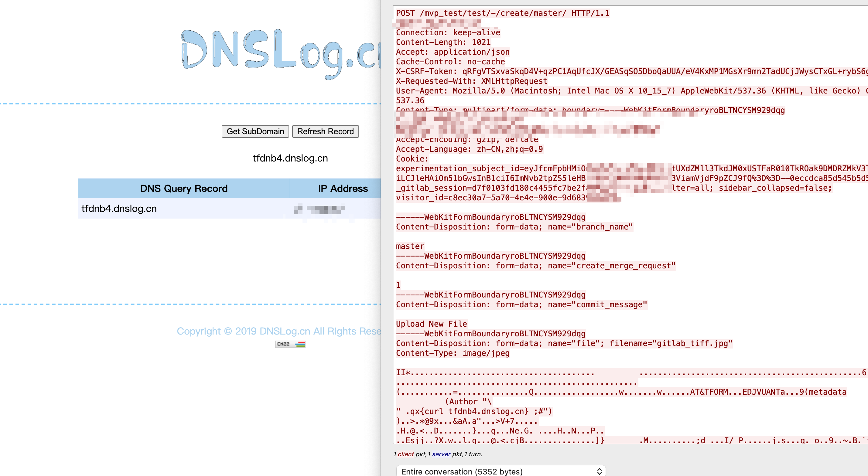Click the visitor_id cookie line
This screenshot has height=476, width=868.
508,198
